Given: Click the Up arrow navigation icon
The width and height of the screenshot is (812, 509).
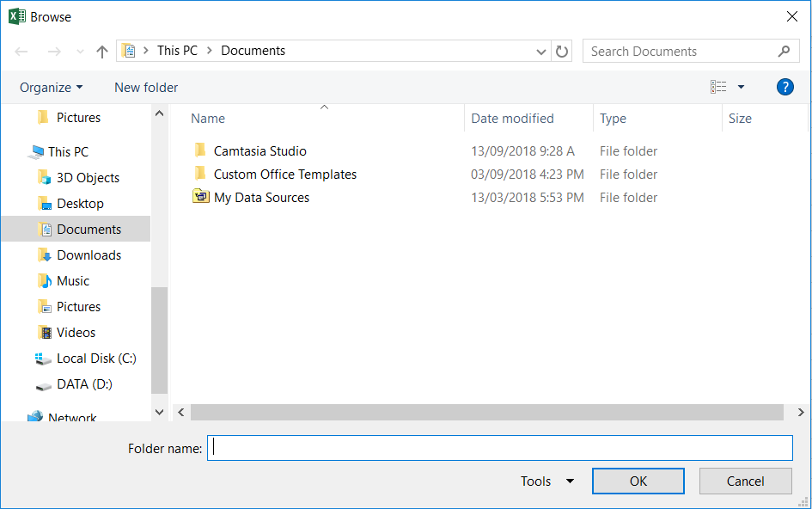Looking at the screenshot, I should pos(102,52).
